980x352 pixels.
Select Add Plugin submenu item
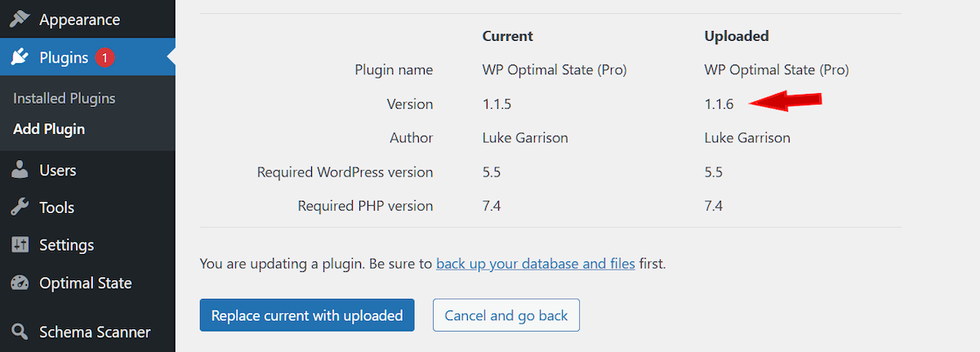(x=49, y=129)
